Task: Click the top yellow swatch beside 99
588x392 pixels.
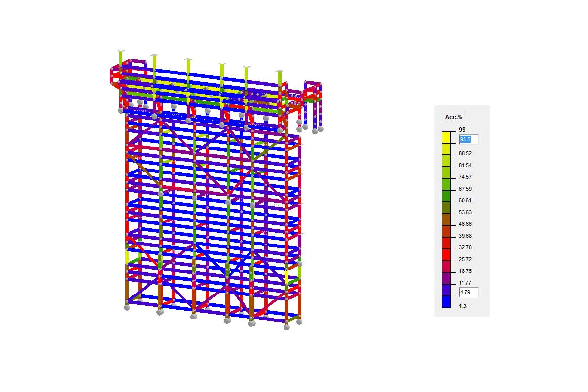Action: click(x=446, y=137)
